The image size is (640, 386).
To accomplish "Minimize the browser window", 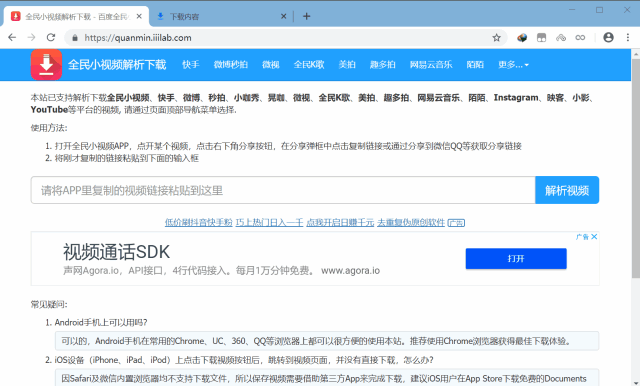I will (x=572, y=10).
